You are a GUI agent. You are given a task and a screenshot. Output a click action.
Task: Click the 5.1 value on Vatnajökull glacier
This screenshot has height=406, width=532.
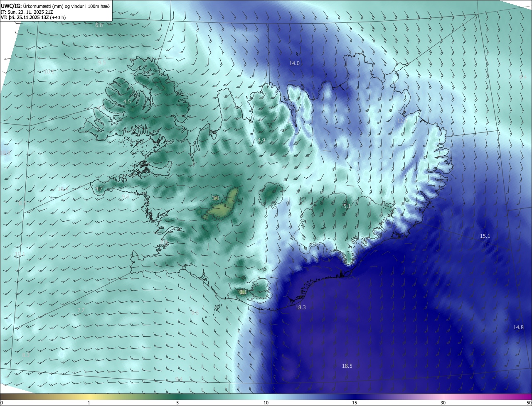click(347, 206)
